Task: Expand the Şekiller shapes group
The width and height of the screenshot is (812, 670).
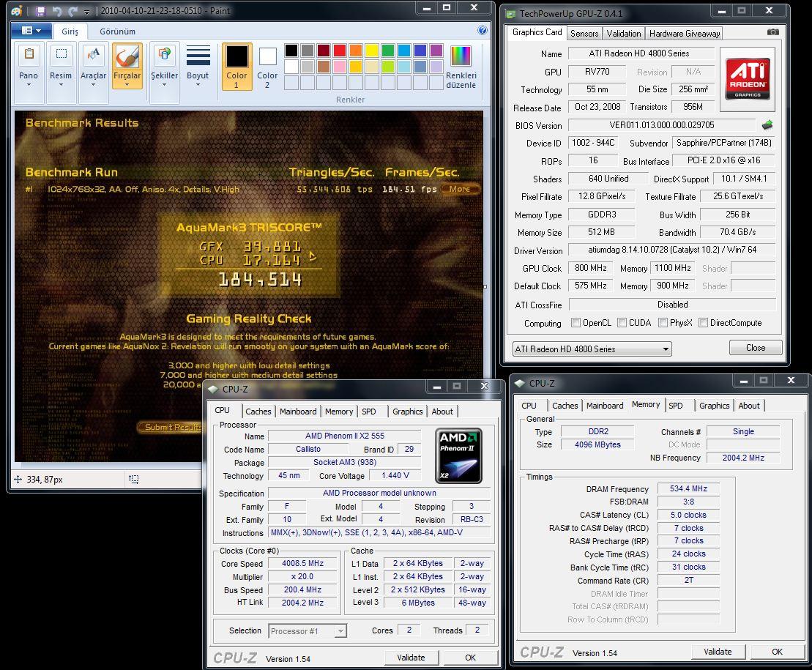Action: tap(164, 85)
